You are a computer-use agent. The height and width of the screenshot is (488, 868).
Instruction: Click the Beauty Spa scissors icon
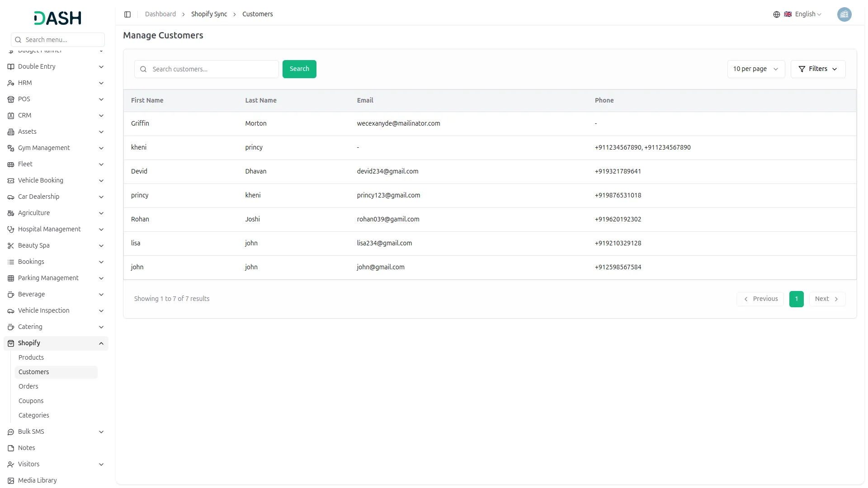pyautogui.click(x=11, y=246)
